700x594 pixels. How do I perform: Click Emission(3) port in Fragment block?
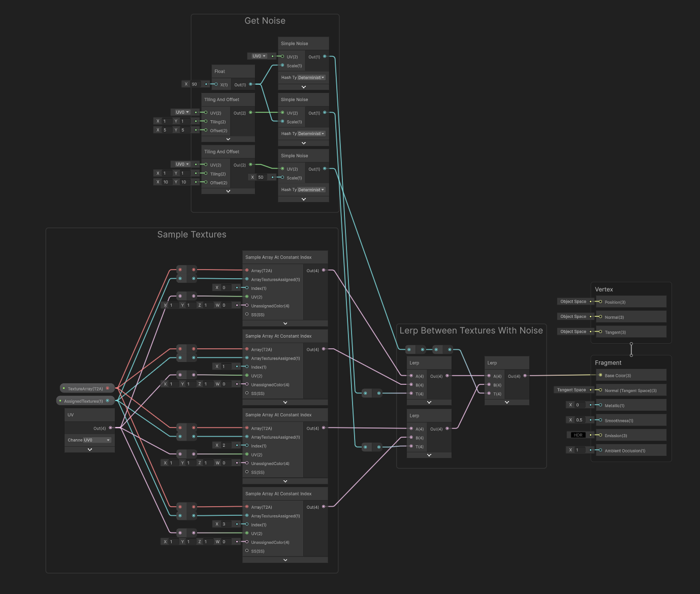point(600,435)
